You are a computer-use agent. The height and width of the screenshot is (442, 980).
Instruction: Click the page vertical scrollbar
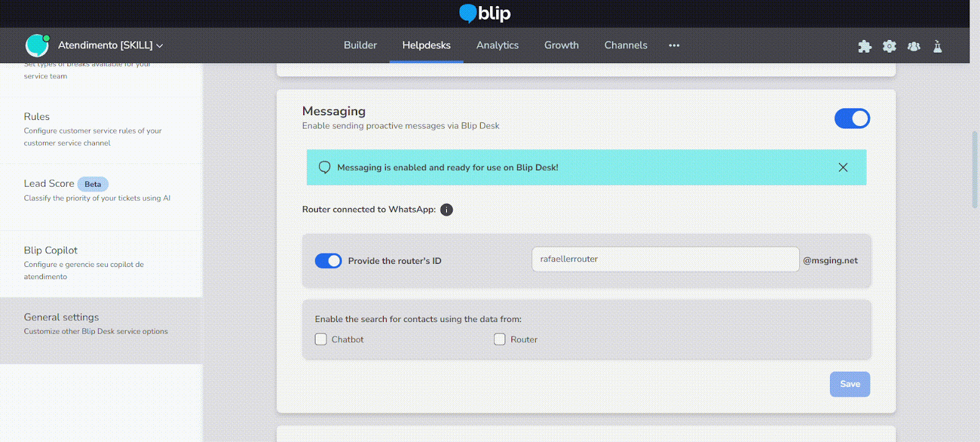click(974, 170)
